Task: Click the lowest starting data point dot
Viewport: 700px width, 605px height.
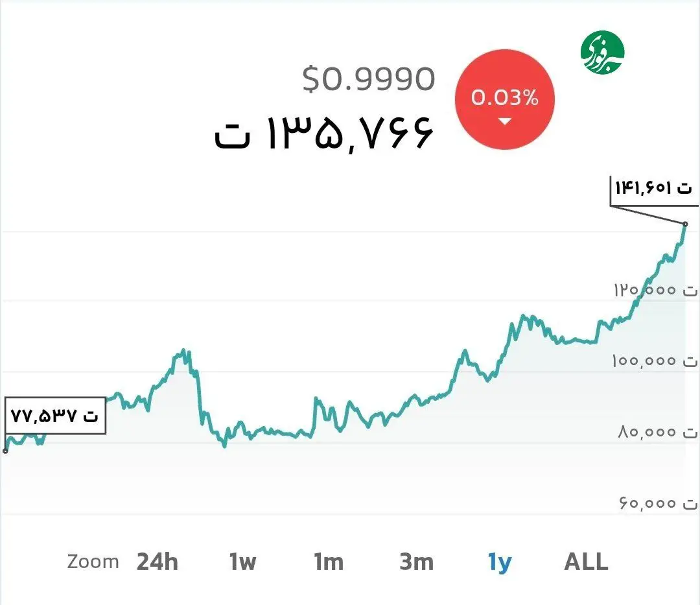Action: click(x=5, y=451)
